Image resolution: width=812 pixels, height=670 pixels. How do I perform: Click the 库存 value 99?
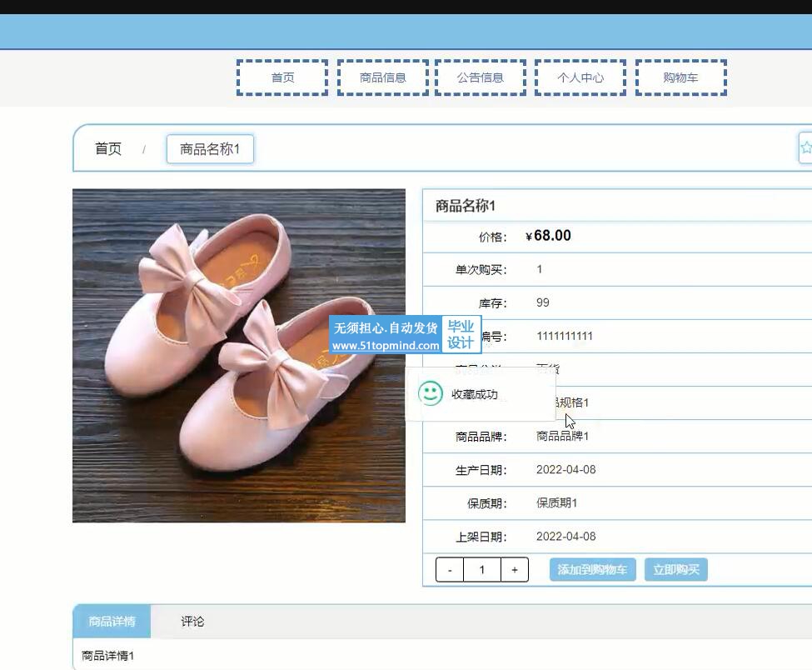click(x=543, y=302)
